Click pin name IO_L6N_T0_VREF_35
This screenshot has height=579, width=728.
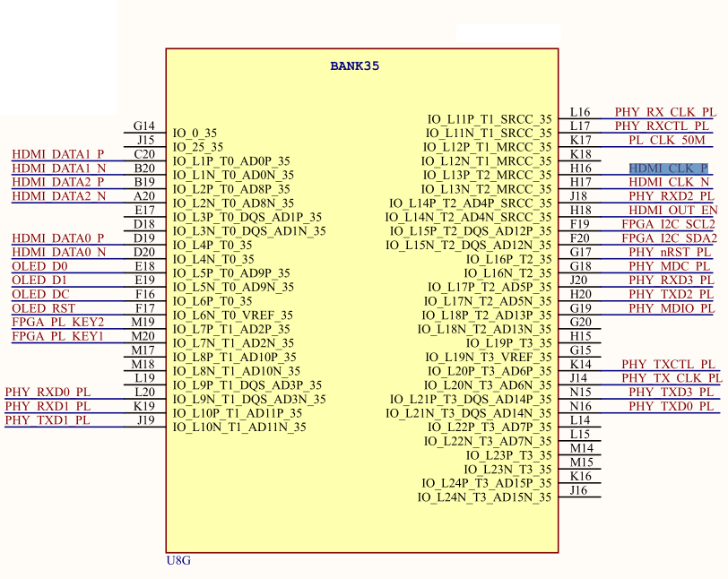pyautogui.click(x=233, y=315)
